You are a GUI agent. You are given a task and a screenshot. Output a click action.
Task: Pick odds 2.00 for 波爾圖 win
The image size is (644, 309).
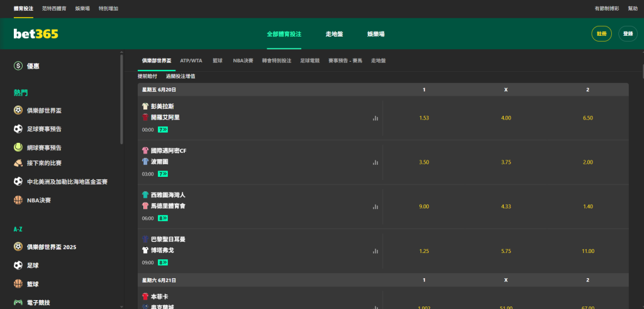pos(588,162)
